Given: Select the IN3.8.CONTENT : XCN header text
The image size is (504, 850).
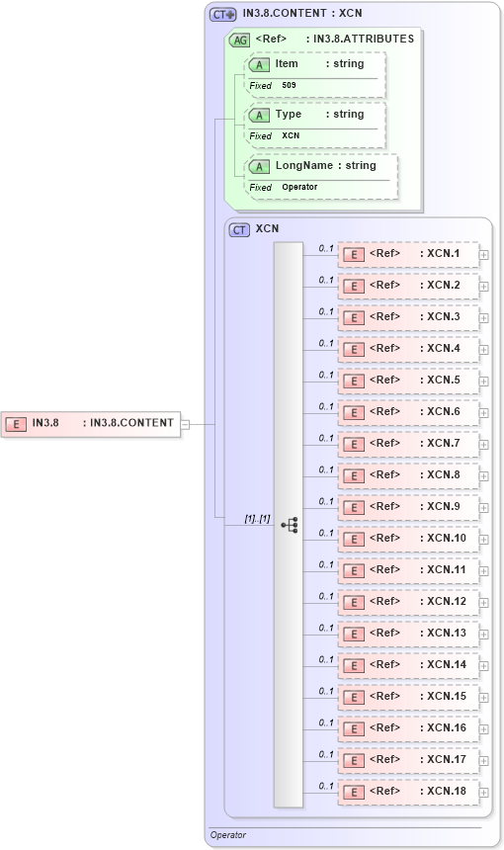Looking at the screenshot, I should 302,13.
